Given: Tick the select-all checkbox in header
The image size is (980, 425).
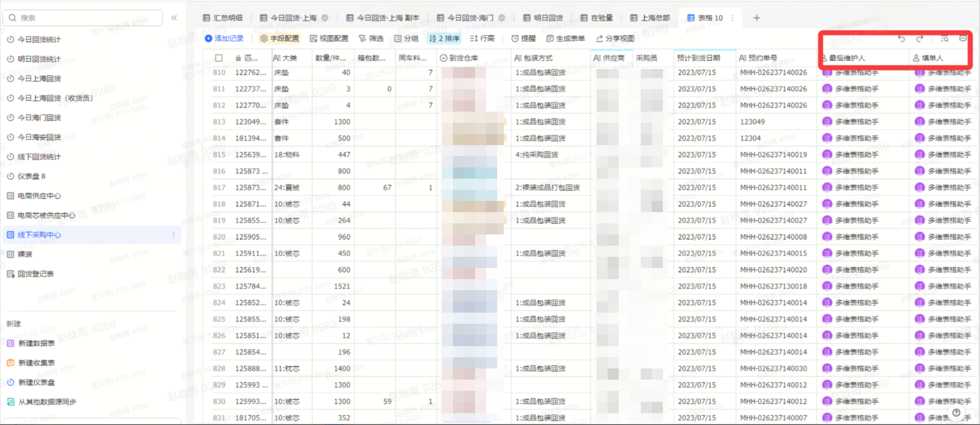Looking at the screenshot, I should pyautogui.click(x=219, y=58).
